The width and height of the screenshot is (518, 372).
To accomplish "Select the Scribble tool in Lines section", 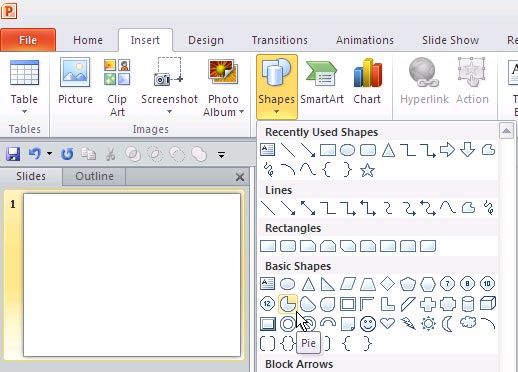I will pyautogui.click(x=488, y=208).
